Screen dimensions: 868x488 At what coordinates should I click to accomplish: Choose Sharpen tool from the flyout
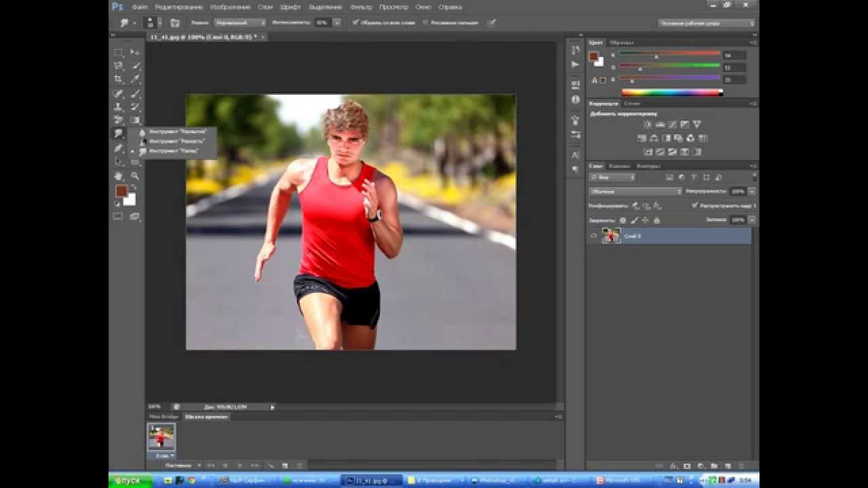pyautogui.click(x=176, y=141)
